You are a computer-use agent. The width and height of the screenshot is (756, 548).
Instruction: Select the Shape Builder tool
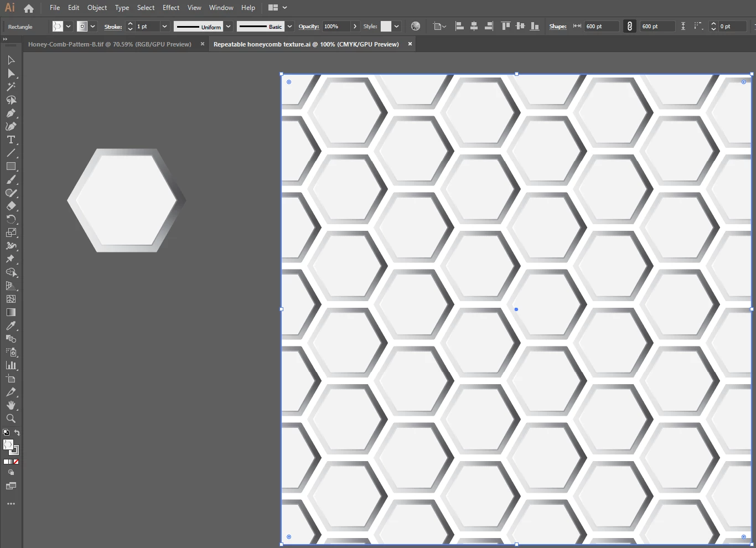pyautogui.click(x=11, y=272)
